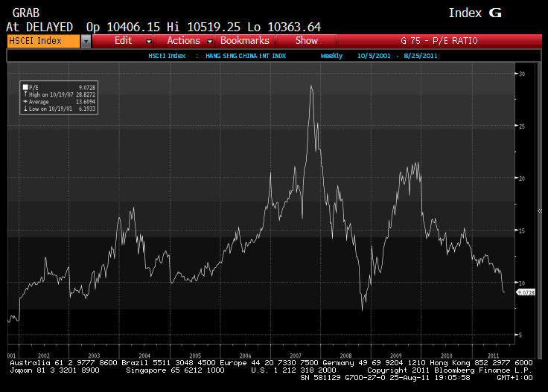Click the Low marker icon in legend
548x392 pixels.
click(25, 109)
